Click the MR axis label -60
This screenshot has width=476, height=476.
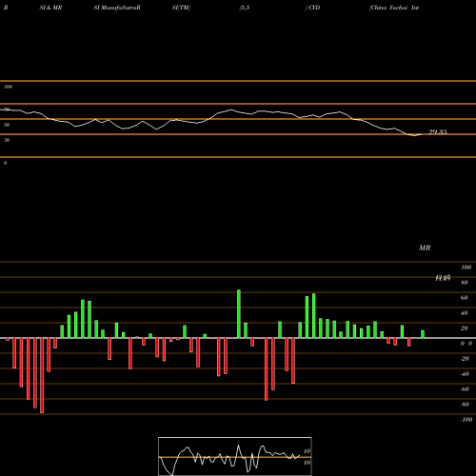(x=465, y=389)
